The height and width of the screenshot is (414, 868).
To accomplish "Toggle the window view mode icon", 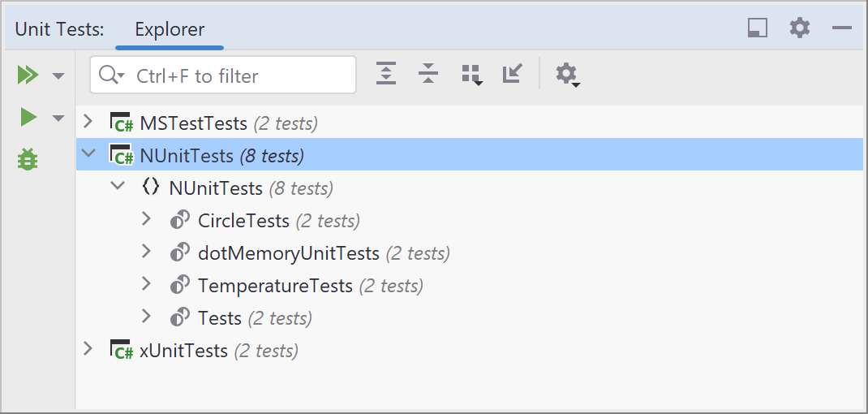I will [x=758, y=28].
